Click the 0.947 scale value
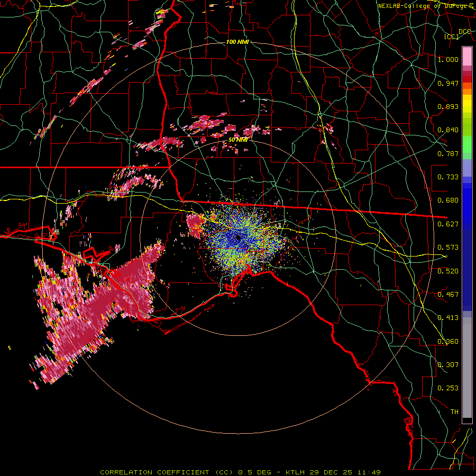 tap(448, 83)
